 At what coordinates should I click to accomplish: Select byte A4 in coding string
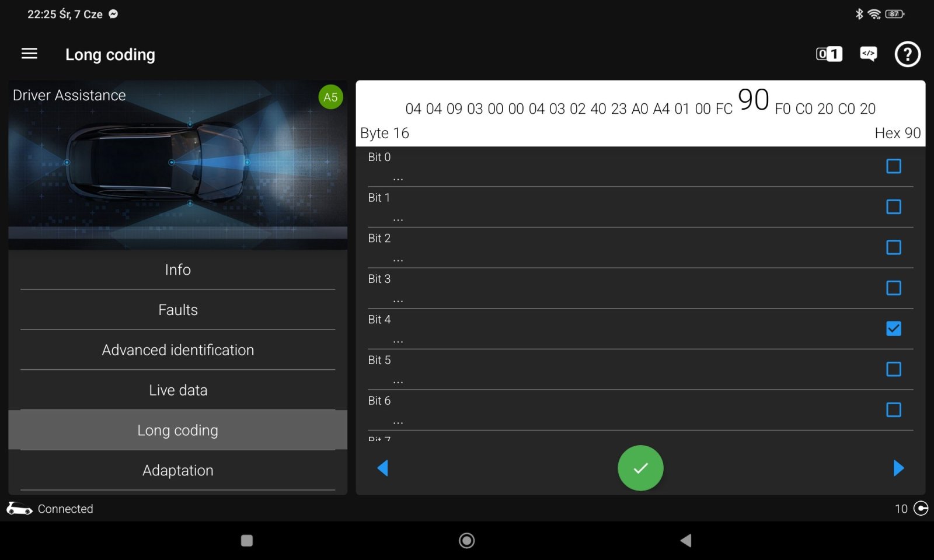click(661, 109)
